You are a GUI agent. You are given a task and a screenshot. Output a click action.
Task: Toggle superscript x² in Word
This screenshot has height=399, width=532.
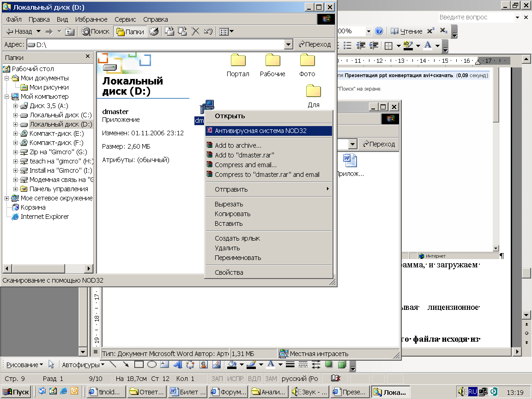tap(430, 31)
